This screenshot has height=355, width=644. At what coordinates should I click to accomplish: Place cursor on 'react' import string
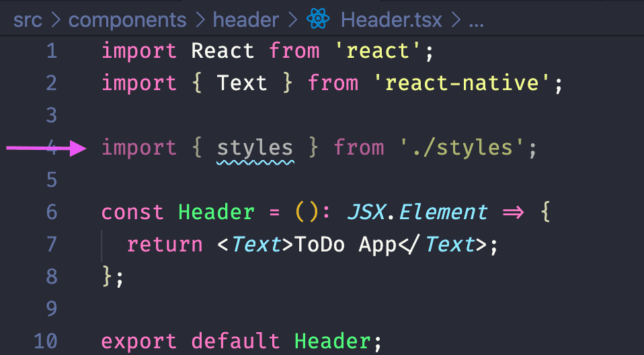click(x=384, y=51)
